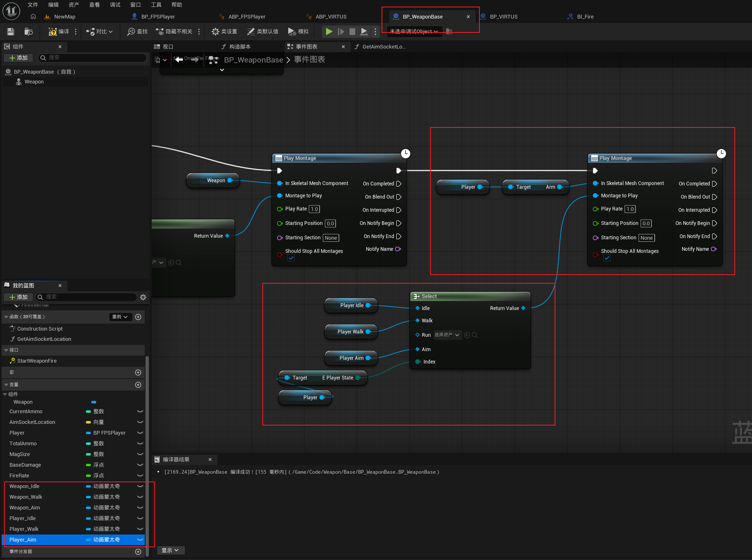This screenshot has width=752, height=560.
Task: Click the bookmark icon above the graph
Action: (x=157, y=60)
